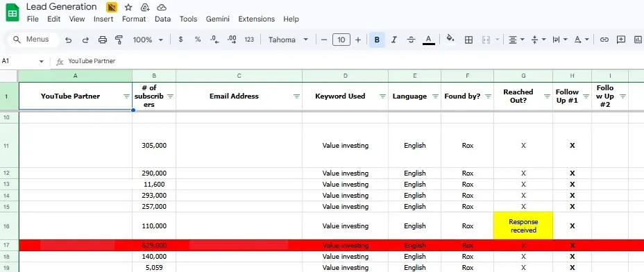
Task: Select the yellow Response received cell
Action: tap(523, 226)
